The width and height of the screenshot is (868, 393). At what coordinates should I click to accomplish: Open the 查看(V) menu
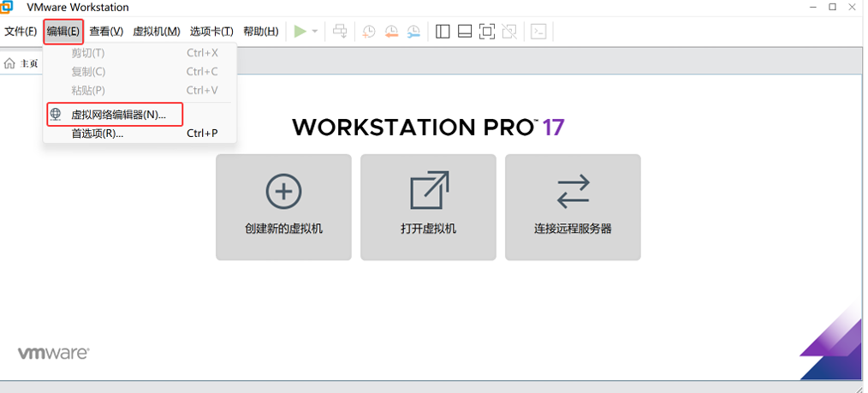pos(106,32)
